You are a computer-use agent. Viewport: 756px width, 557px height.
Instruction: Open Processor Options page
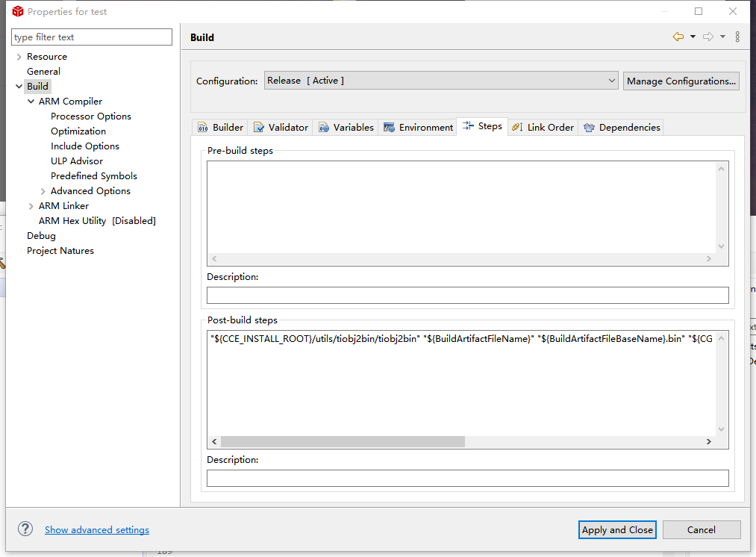(90, 116)
